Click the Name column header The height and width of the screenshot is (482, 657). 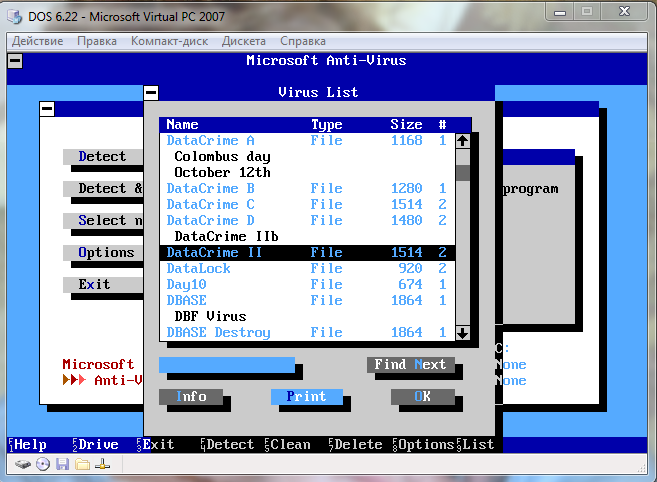click(182, 124)
